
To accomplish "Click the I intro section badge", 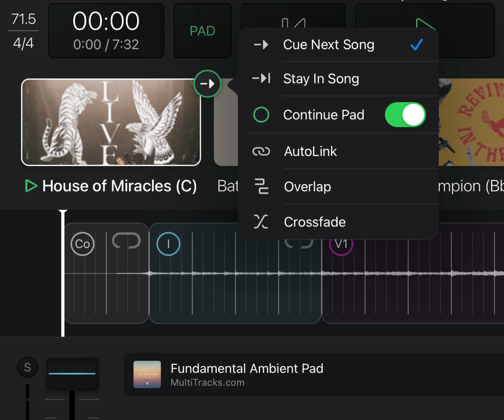I will click(x=168, y=244).
